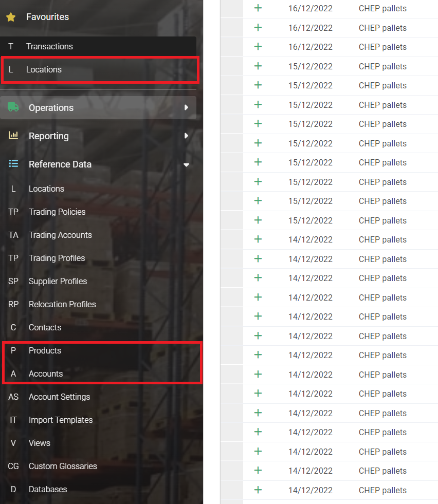Click the Favourites star icon

[11, 17]
